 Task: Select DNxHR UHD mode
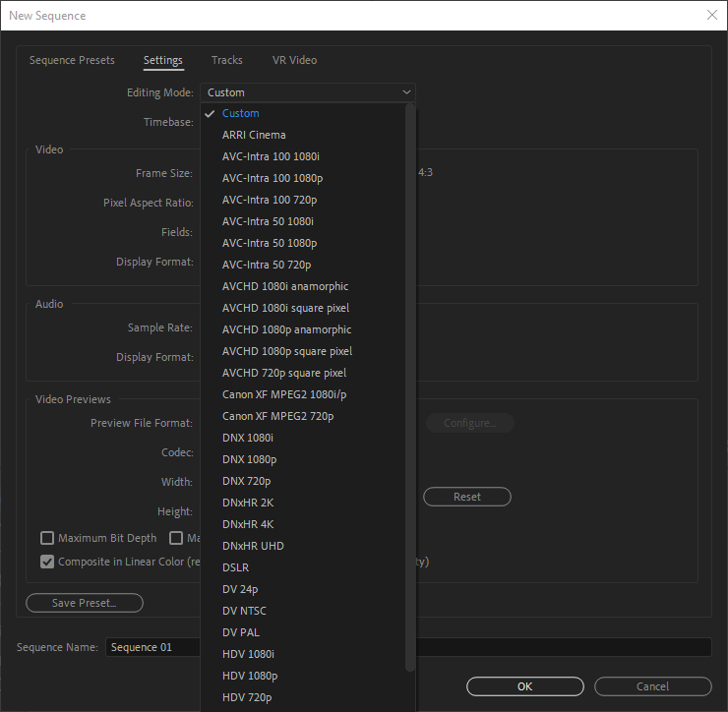[303, 546]
